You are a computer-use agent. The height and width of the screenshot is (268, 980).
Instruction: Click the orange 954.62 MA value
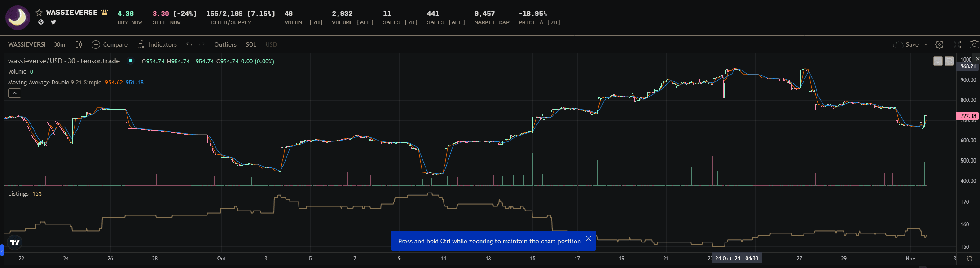114,83
